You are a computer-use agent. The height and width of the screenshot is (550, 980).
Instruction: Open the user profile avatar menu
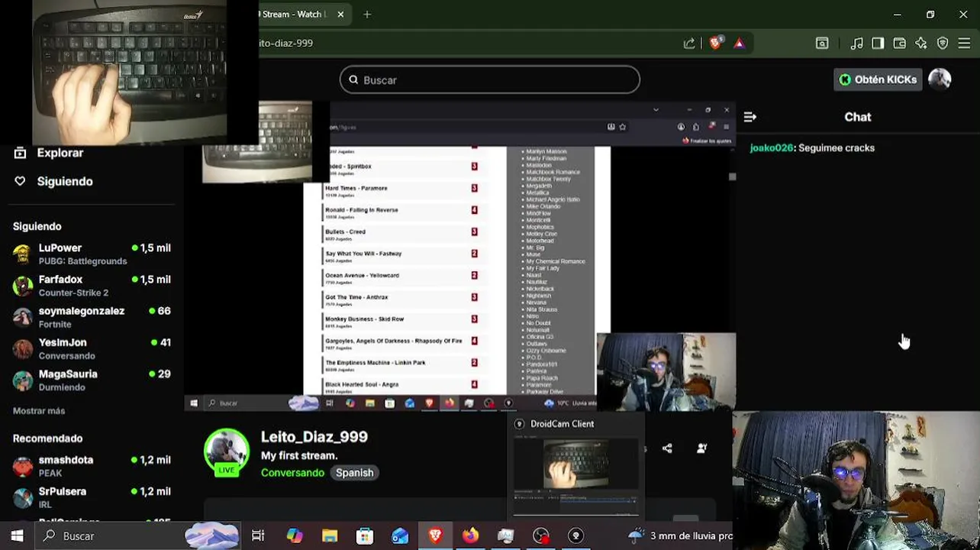click(940, 79)
